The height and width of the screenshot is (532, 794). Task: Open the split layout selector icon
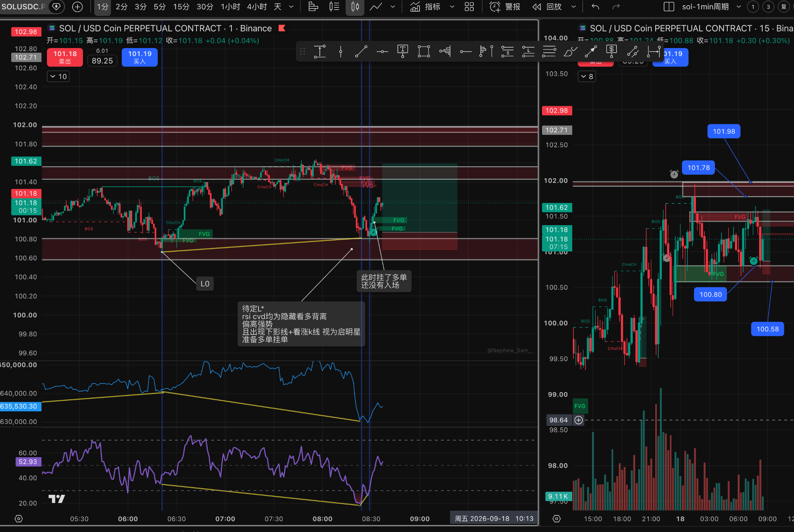click(669, 7)
